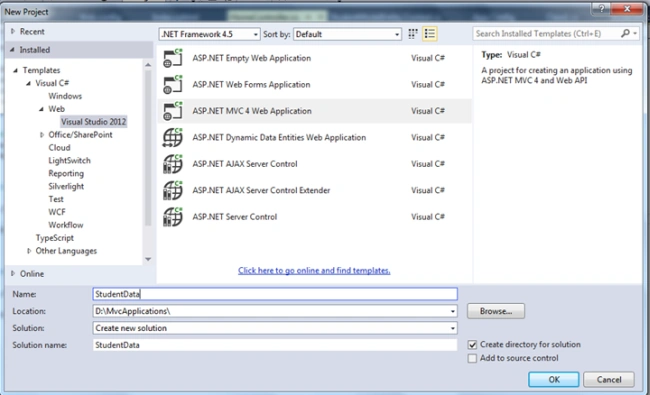This screenshot has width=650, height=395.
Task: Open the Sort by Default dropdown
Action: coord(347,34)
